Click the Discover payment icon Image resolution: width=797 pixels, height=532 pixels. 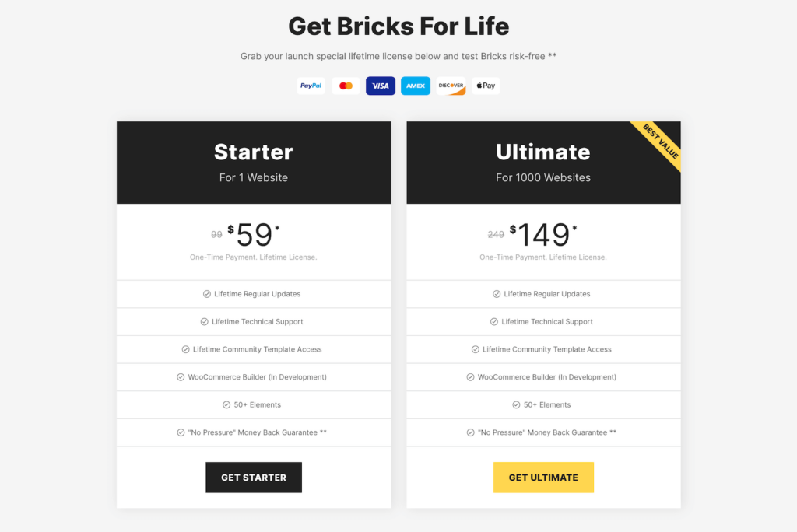click(451, 86)
